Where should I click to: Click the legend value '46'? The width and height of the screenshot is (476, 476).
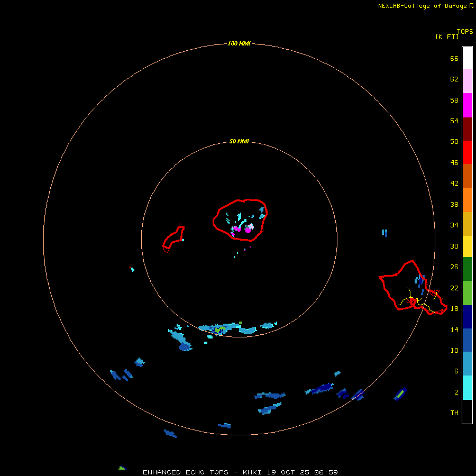coord(454,163)
